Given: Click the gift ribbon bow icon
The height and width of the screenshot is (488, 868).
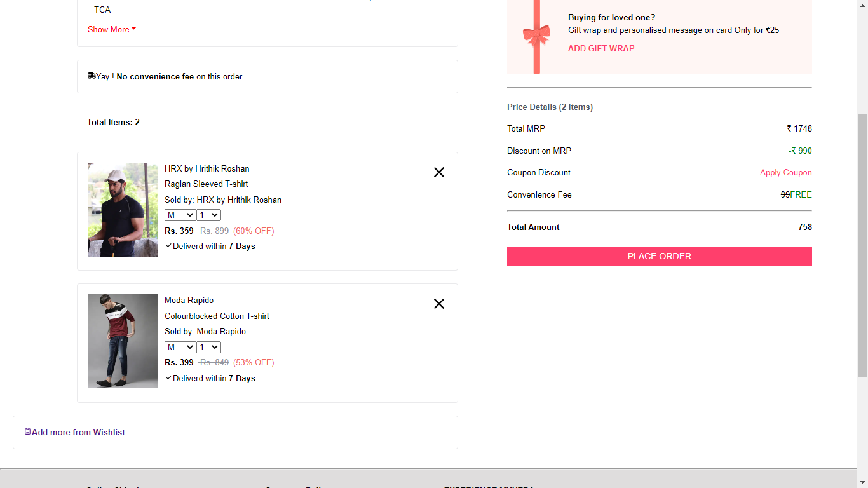Looking at the screenshot, I should [536, 35].
